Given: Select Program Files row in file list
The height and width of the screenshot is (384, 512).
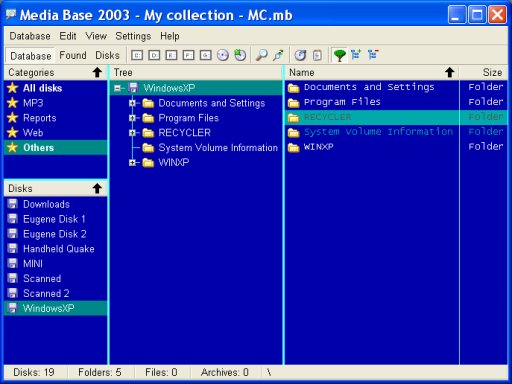Looking at the screenshot, I should point(396,102).
